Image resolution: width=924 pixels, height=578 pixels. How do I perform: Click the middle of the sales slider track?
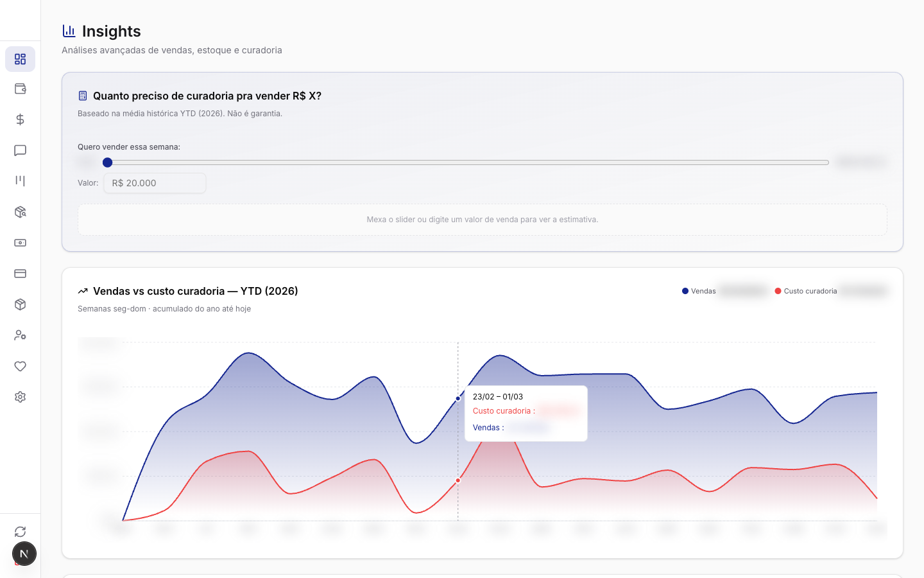click(x=466, y=162)
